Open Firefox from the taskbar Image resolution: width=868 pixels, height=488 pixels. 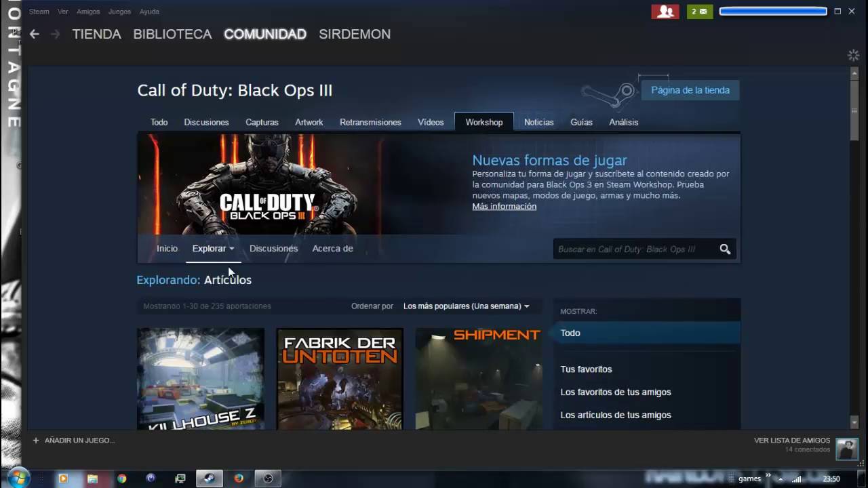[239, 479]
